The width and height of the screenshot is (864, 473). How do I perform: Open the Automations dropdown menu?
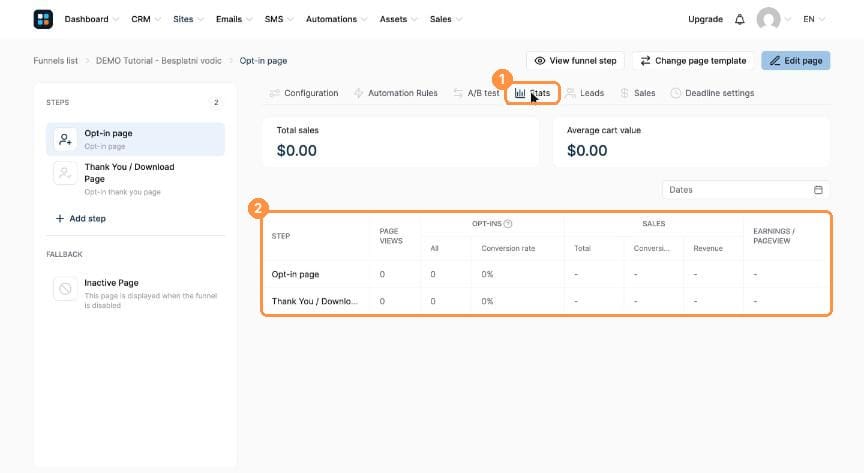[336, 19]
